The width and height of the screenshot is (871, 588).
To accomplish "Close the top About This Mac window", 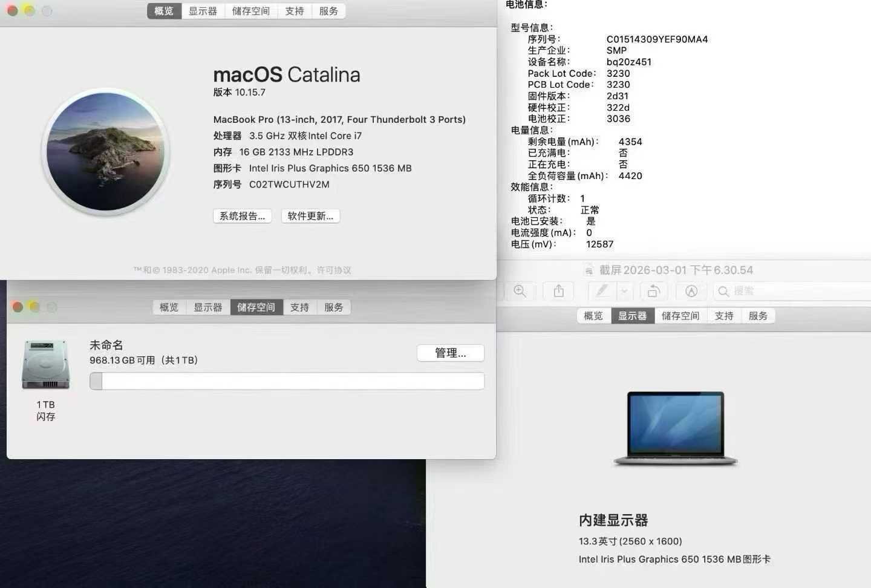I will tap(12, 11).
